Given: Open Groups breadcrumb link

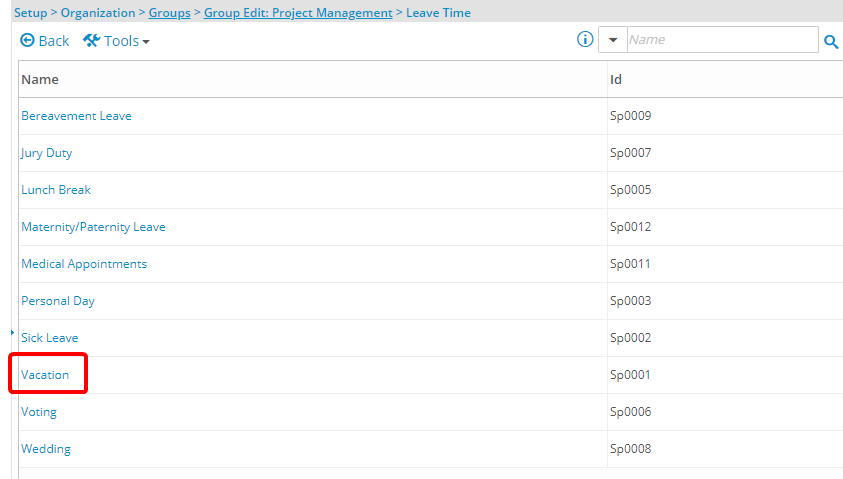Looking at the screenshot, I should point(169,13).
